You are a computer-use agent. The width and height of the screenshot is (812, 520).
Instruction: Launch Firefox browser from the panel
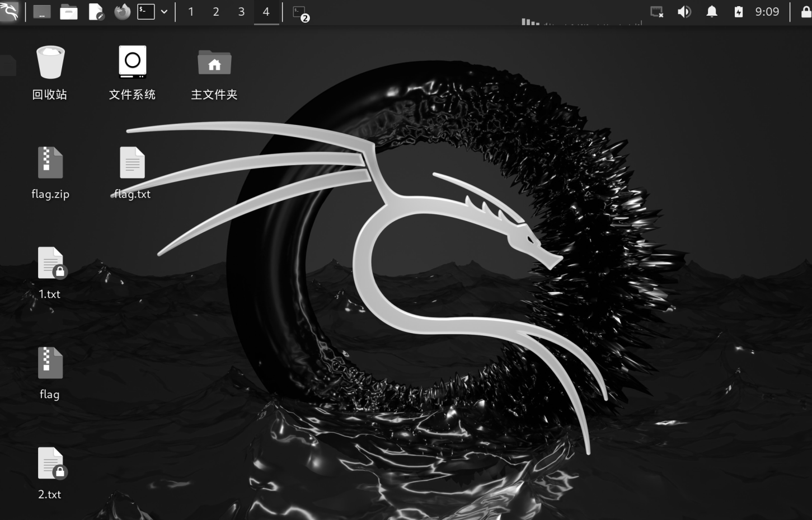(x=122, y=12)
